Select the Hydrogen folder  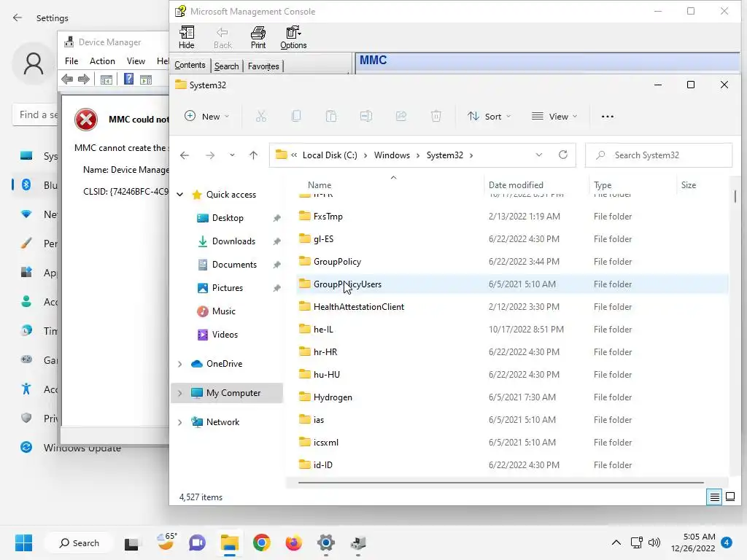[x=512, y=397]
